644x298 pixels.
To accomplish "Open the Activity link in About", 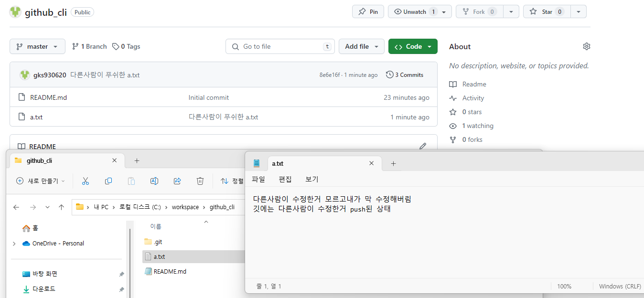I will click(467, 98).
